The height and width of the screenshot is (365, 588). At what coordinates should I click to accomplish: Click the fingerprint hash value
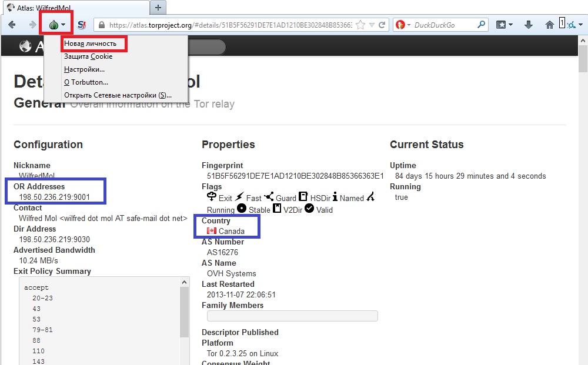pyautogui.click(x=295, y=176)
